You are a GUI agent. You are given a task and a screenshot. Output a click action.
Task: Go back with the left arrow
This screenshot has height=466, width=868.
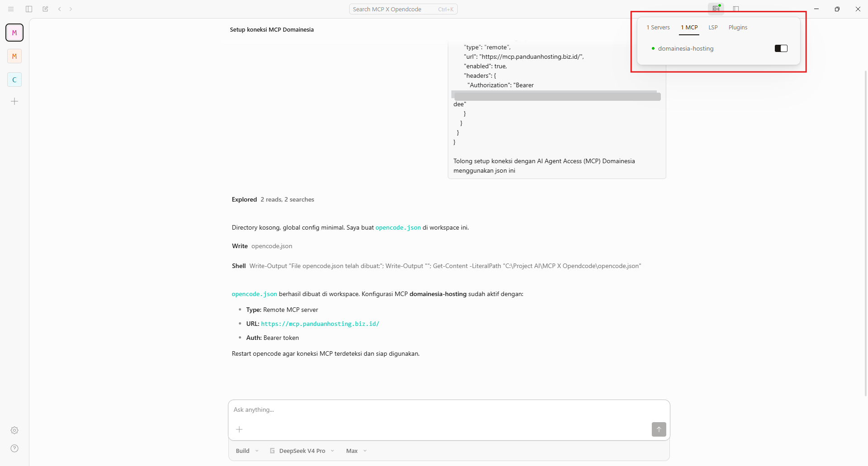60,9
